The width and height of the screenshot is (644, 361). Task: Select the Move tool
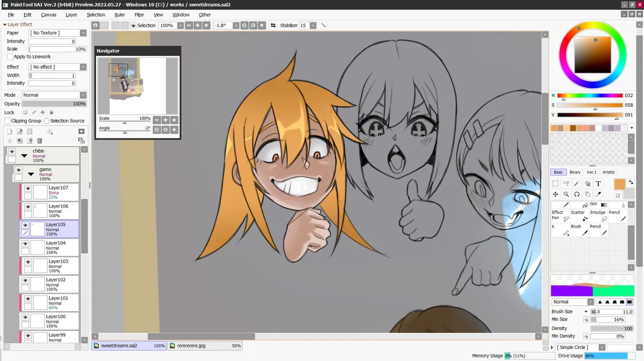[555, 194]
